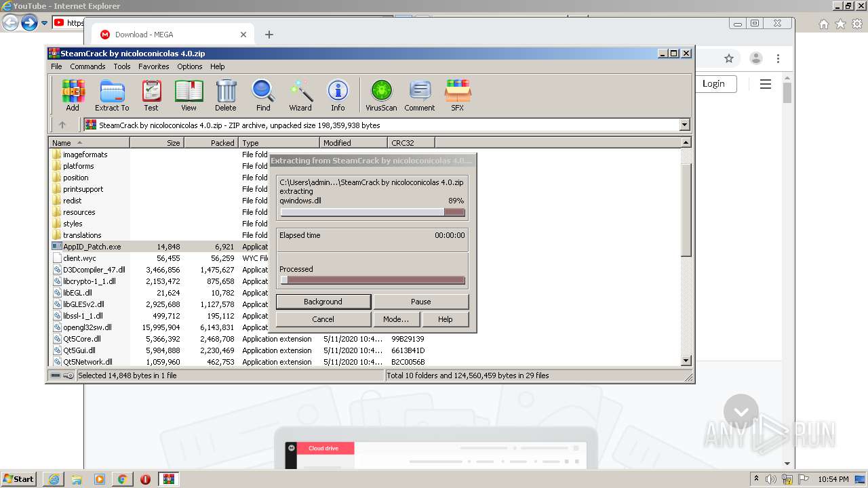Viewport: 868px width, 488px height.
Task: Click the Comment toolbar icon
Action: [x=420, y=95]
